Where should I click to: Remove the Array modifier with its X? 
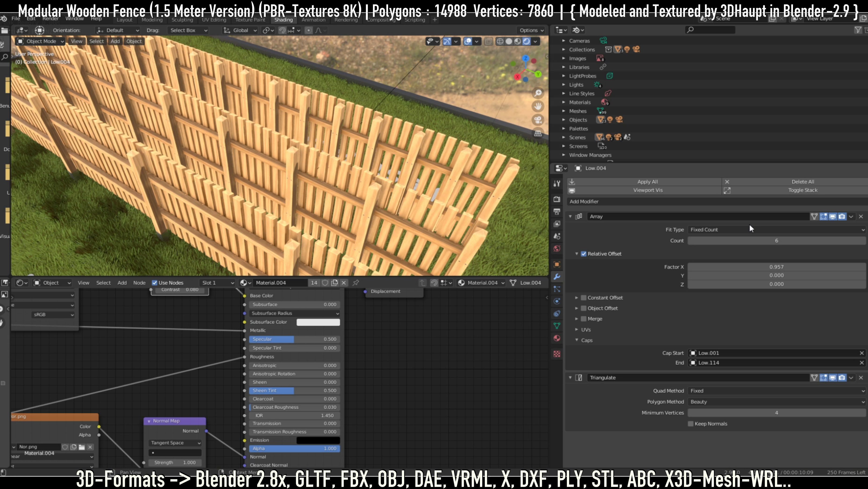pos(861,216)
